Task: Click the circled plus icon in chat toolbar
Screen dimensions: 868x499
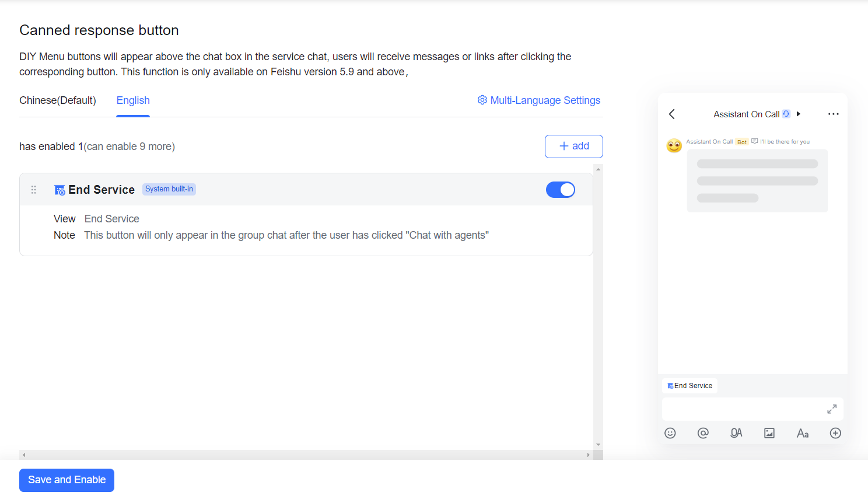Action: [835, 433]
